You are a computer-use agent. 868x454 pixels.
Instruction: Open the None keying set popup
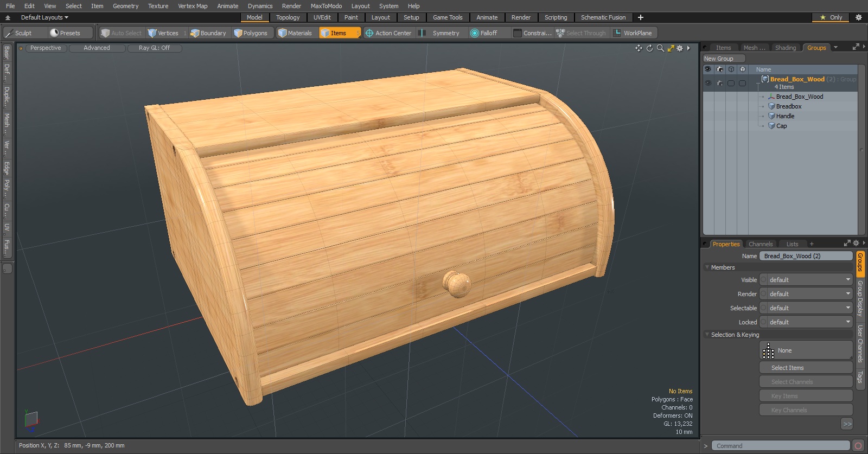pyautogui.click(x=806, y=350)
